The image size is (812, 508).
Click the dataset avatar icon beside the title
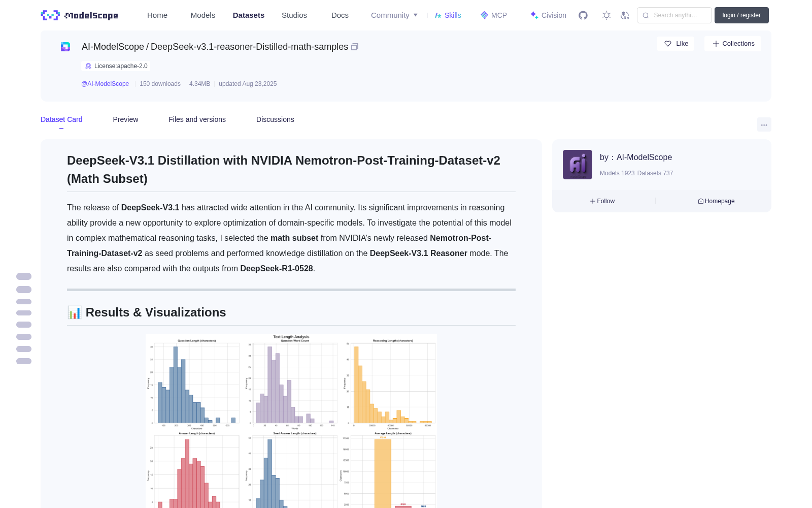click(65, 47)
